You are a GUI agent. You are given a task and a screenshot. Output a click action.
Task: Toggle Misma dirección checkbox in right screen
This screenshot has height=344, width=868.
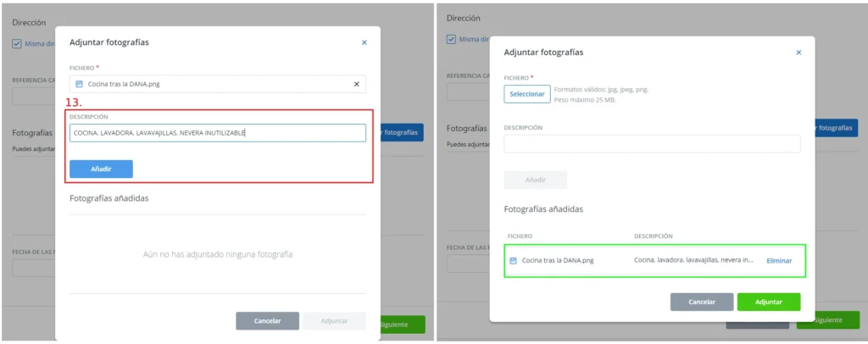[x=451, y=39]
